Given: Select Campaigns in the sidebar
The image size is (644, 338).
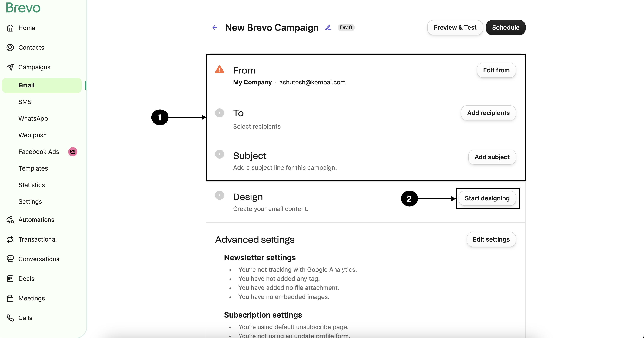Looking at the screenshot, I should coord(34,67).
